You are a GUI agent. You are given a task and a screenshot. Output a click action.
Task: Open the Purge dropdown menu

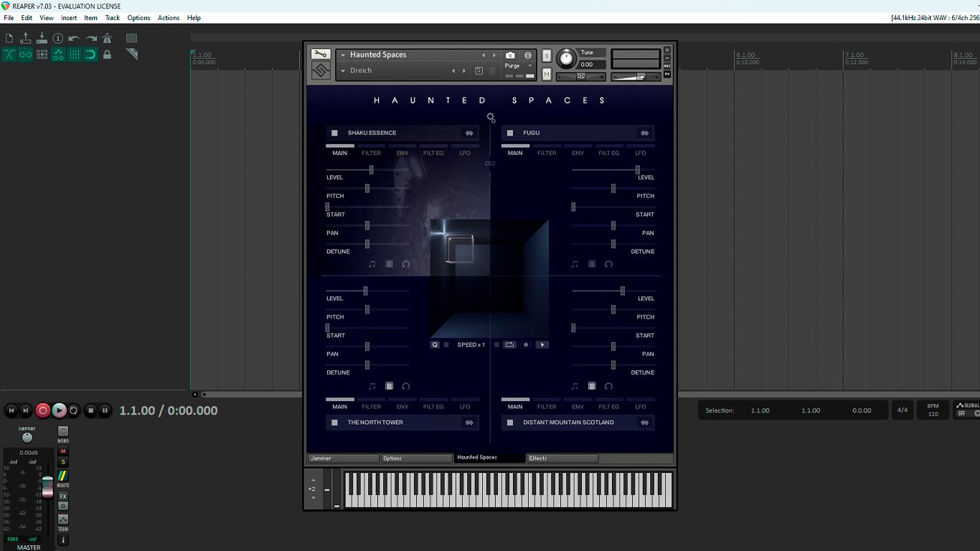(x=519, y=66)
